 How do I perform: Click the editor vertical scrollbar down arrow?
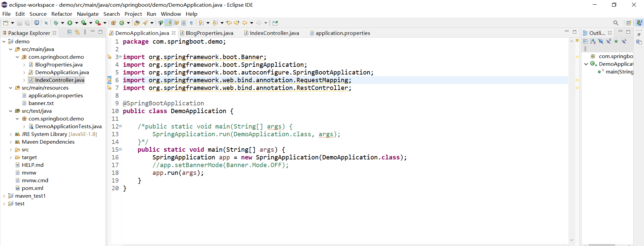coord(571,240)
